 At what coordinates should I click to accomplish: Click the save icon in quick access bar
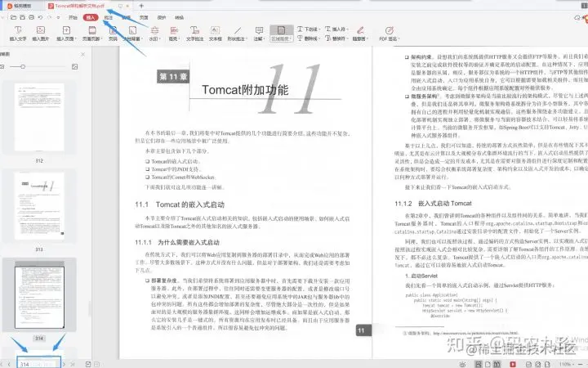coord(23,17)
